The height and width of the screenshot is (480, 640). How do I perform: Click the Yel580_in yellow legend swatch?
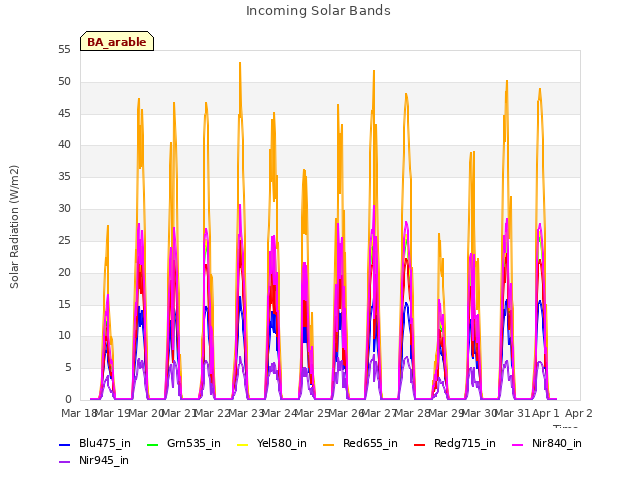[242, 444]
